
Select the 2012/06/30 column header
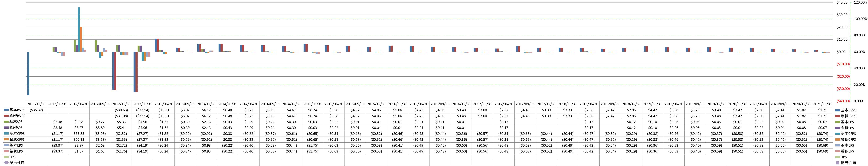[x=79, y=104]
